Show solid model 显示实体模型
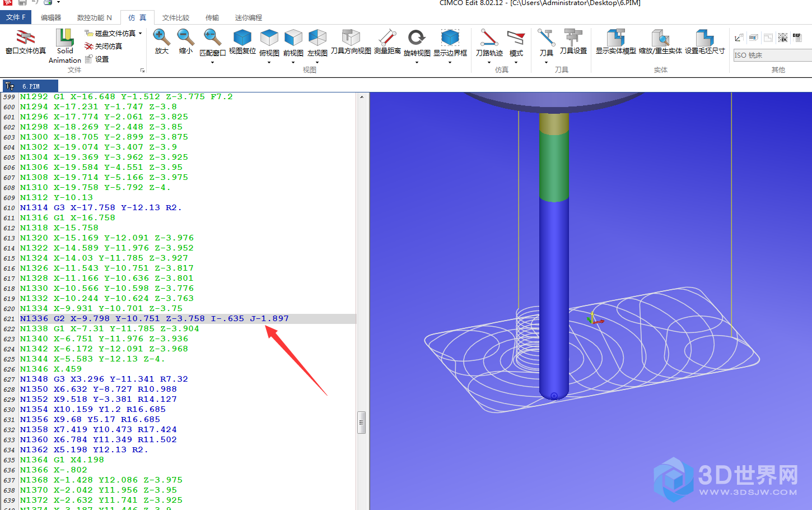Screen dimensions: 812x510 click(615, 41)
